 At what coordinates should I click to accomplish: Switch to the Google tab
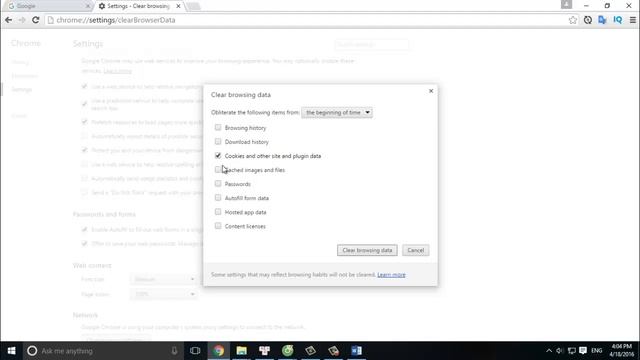48,6
